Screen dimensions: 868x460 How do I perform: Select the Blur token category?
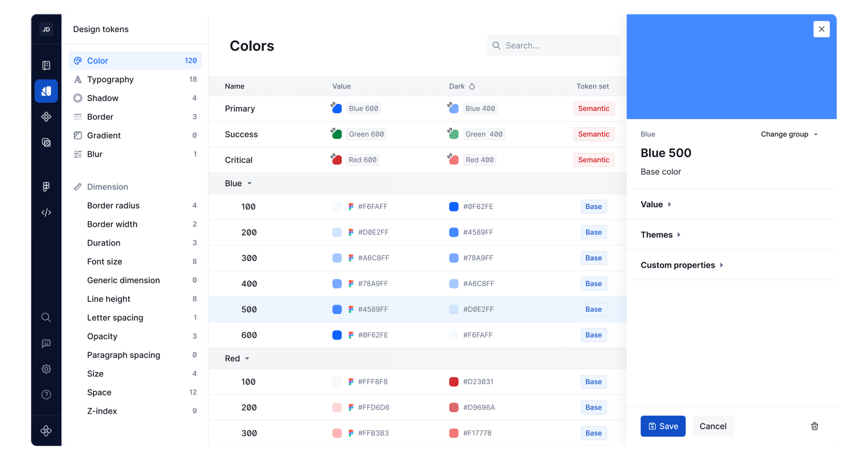pos(135,154)
